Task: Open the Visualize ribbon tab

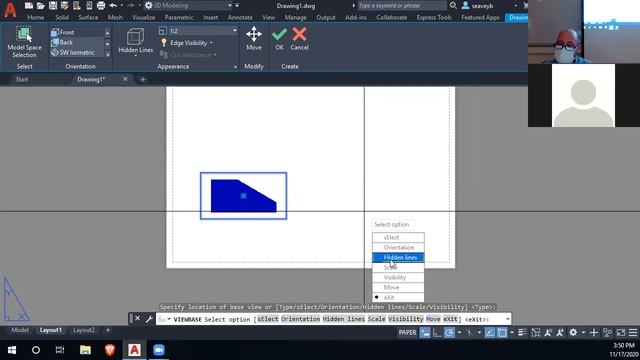Action: (x=144, y=18)
